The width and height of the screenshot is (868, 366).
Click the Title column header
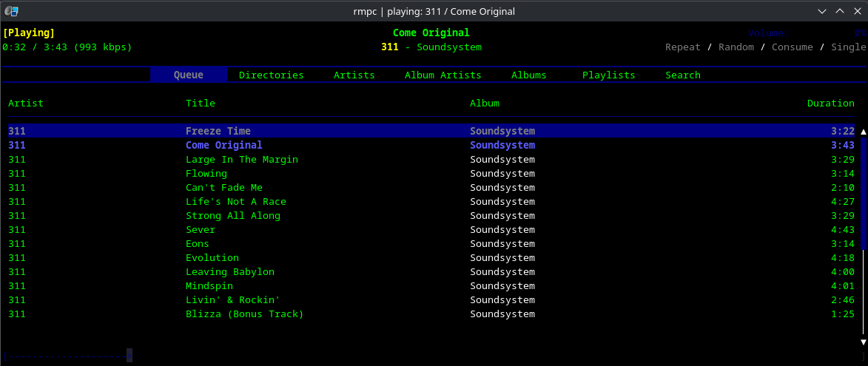201,104
